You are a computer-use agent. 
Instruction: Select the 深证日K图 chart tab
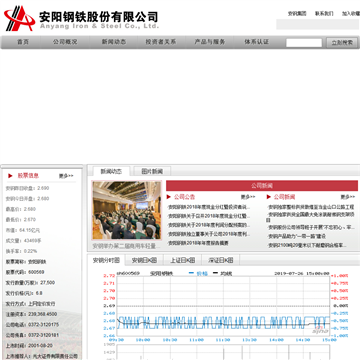pos(221,260)
